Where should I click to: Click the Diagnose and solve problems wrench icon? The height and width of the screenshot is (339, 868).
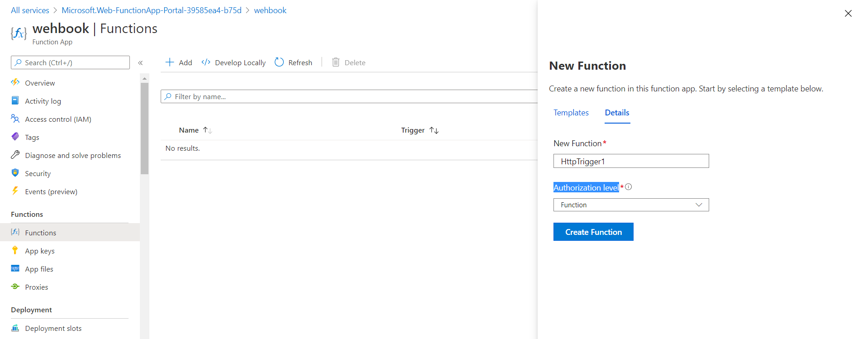(x=15, y=155)
